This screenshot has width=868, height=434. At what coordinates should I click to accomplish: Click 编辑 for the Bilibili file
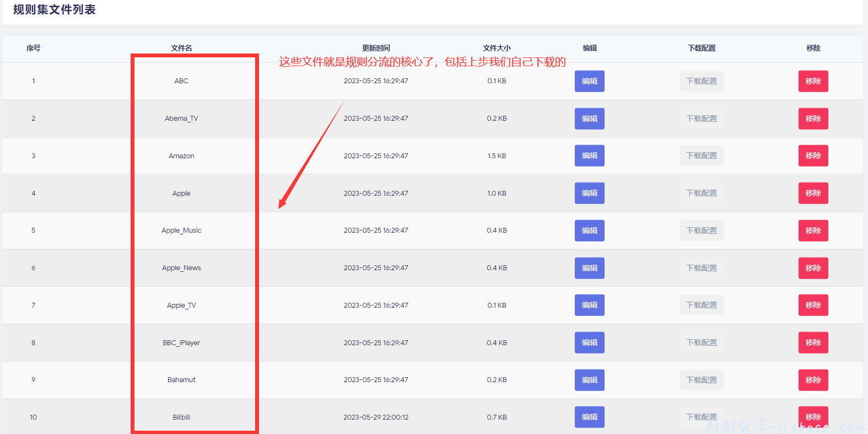(x=589, y=417)
